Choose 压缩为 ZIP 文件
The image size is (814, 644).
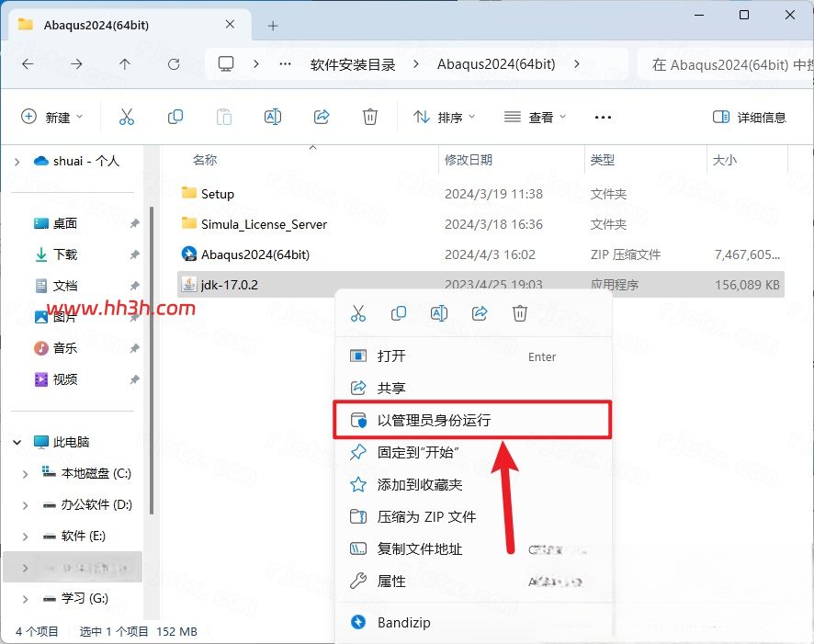pyautogui.click(x=474, y=517)
